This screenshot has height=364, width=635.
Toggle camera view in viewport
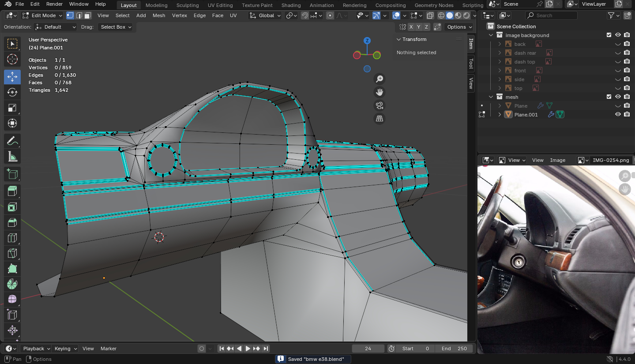click(379, 105)
